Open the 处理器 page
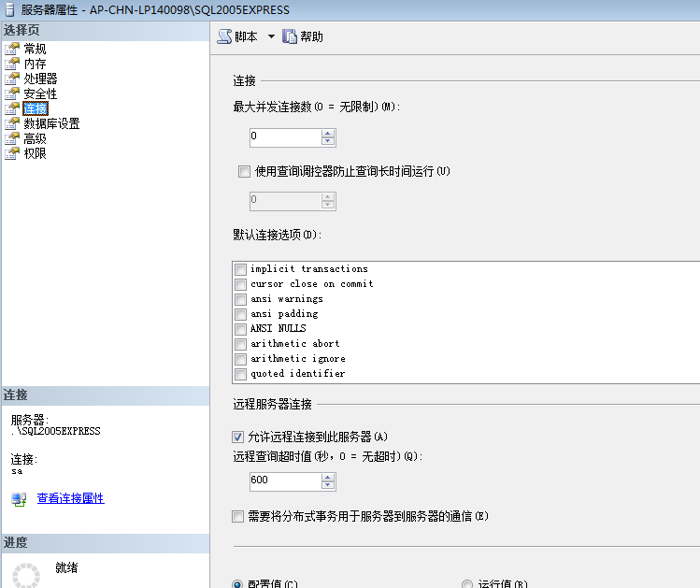Image resolution: width=700 pixels, height=588 pixels. click(40, 79)
